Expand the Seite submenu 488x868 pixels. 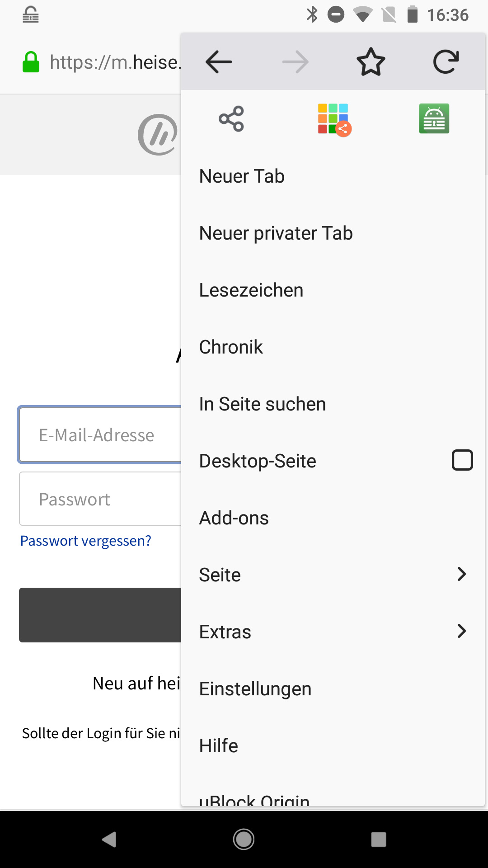tap(461, 574)
